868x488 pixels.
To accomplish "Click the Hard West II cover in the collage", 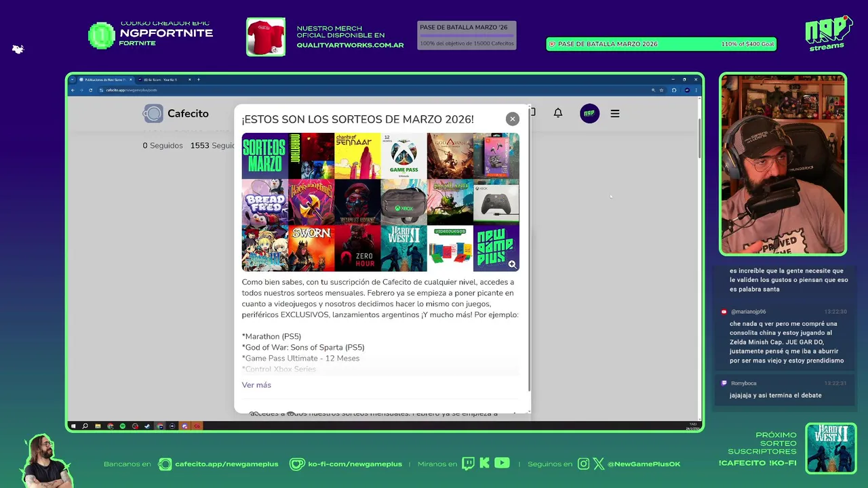I will coord(403,248).
